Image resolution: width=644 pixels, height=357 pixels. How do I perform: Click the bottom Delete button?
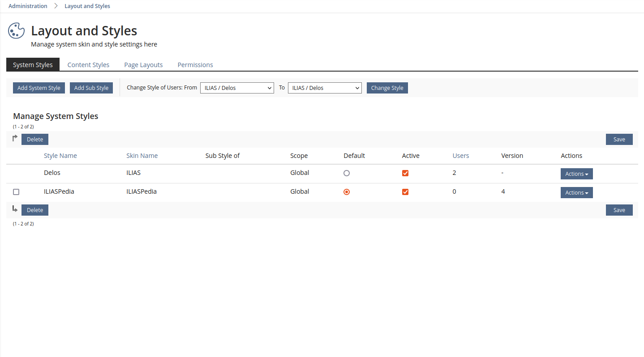coord(35,210)
